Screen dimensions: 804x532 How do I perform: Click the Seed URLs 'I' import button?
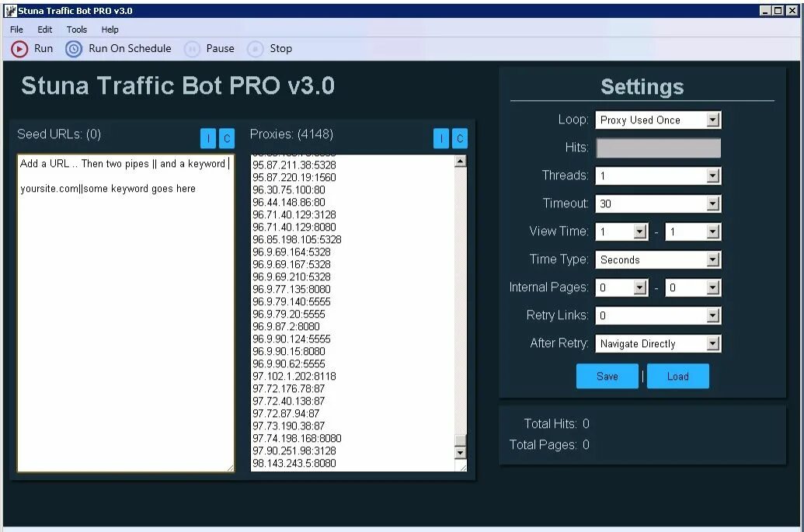pos(208,138)
